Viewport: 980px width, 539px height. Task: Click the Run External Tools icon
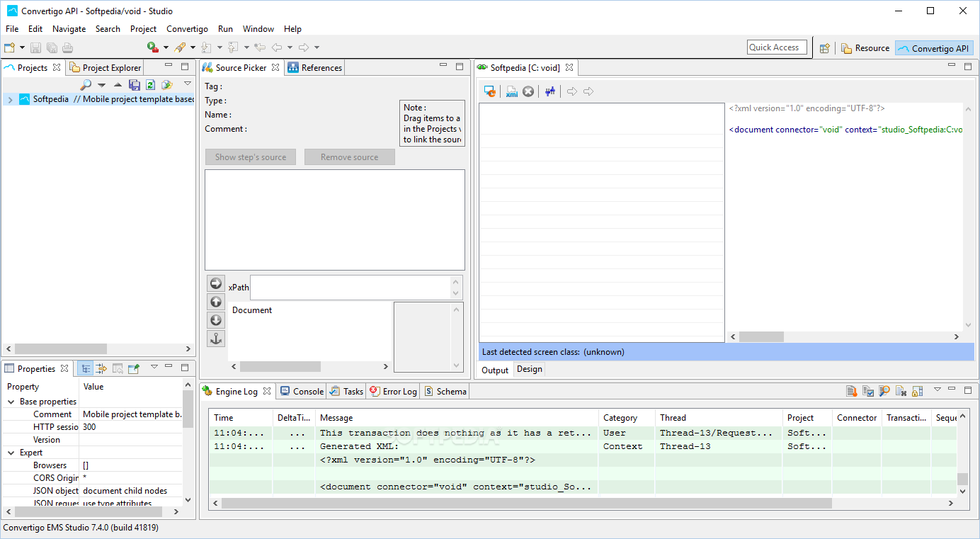pos(153,47)
